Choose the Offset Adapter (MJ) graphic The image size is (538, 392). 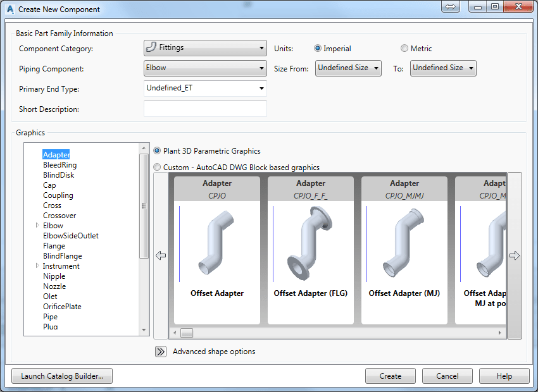click(404, 250)
